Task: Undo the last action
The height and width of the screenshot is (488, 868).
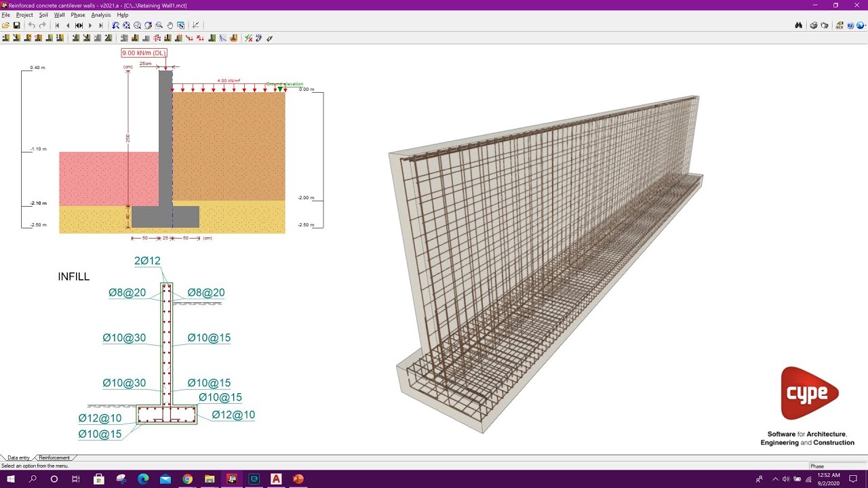Action: tap(32, 25)
